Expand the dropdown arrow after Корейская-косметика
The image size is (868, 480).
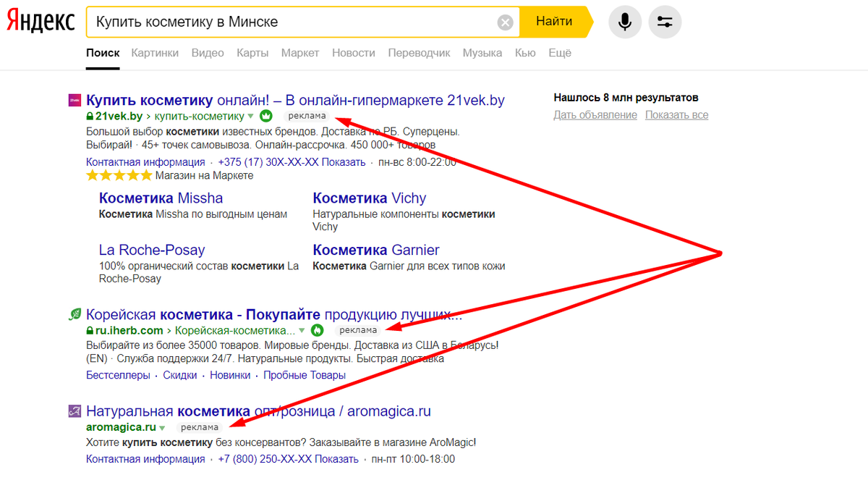[302, 330]
